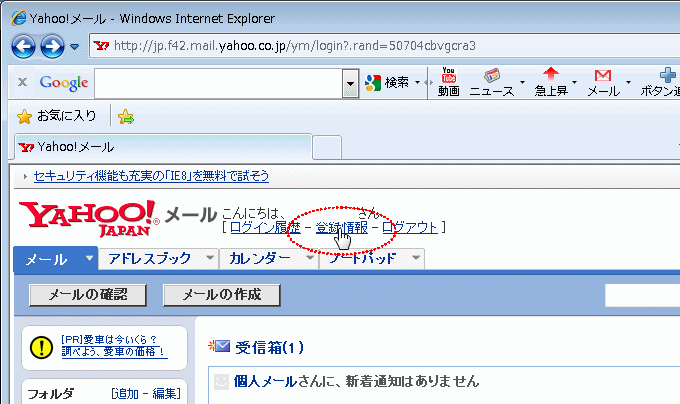The width and height of the screenshot is (680, 404).
Task: Expand the アドレスブック tab dropdown arrow
Action: pos(209,258)
